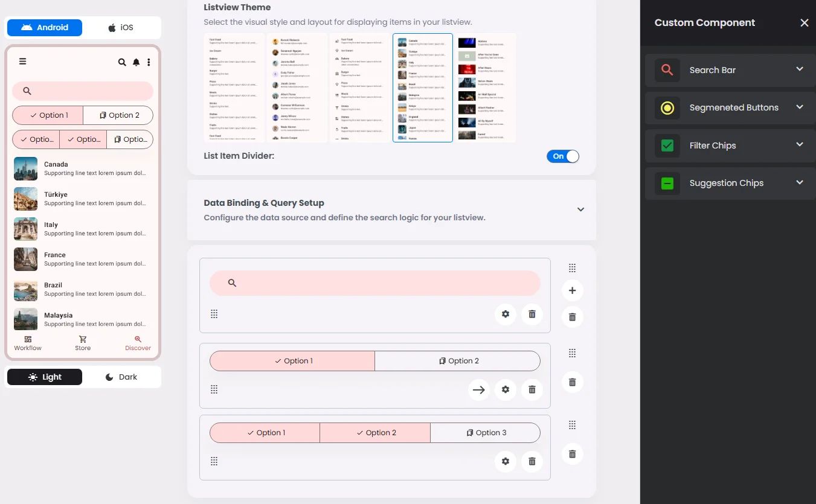816x504 pixels.
Task: Expand the Data Binding & Query Setup section
Action: pyautogui.click(x=580, y=209)
